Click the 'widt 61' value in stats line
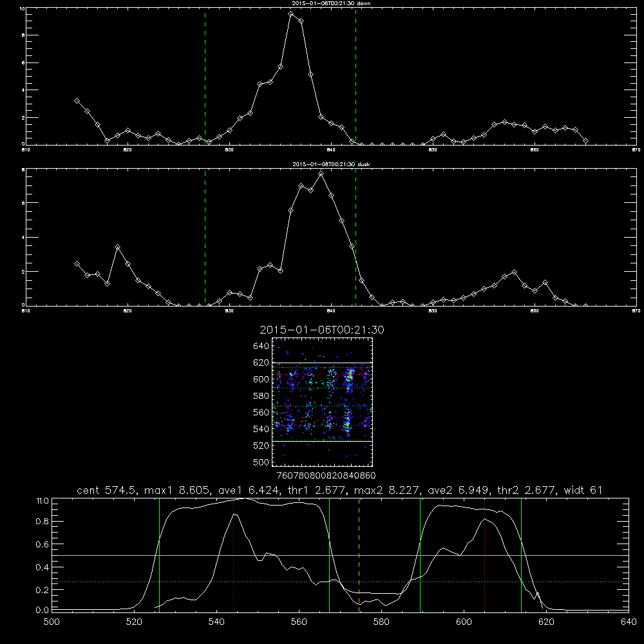The width and height of the screenshot is (644, 644). click(x=583, y=490)
